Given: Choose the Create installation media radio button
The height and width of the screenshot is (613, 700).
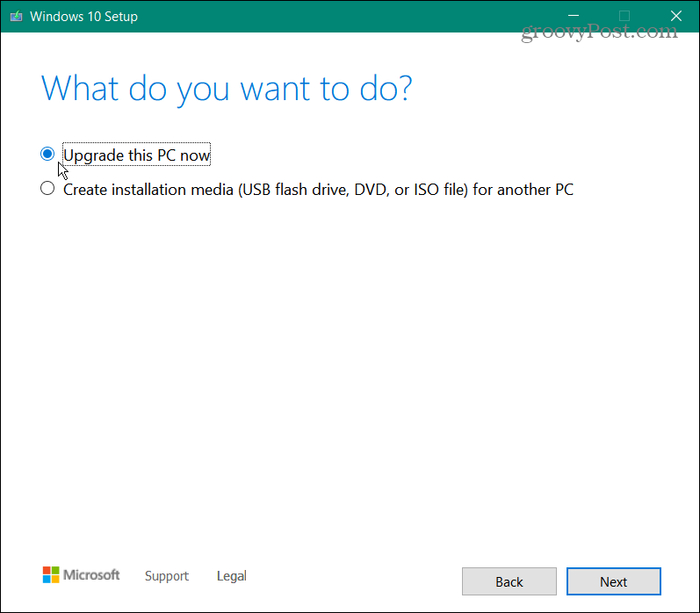Looking at the screenshot, I should (x=47, y=188).
